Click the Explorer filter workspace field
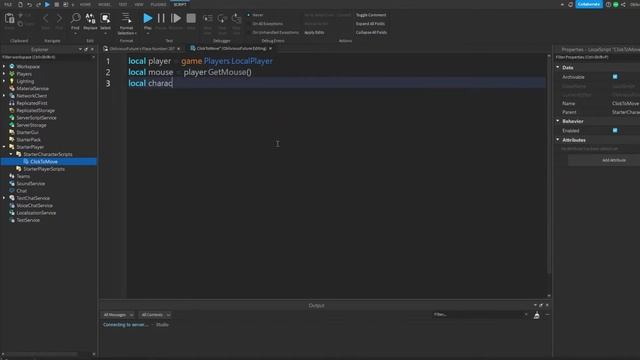The height and width of the screenshot is (360, 640). (48, 57)
